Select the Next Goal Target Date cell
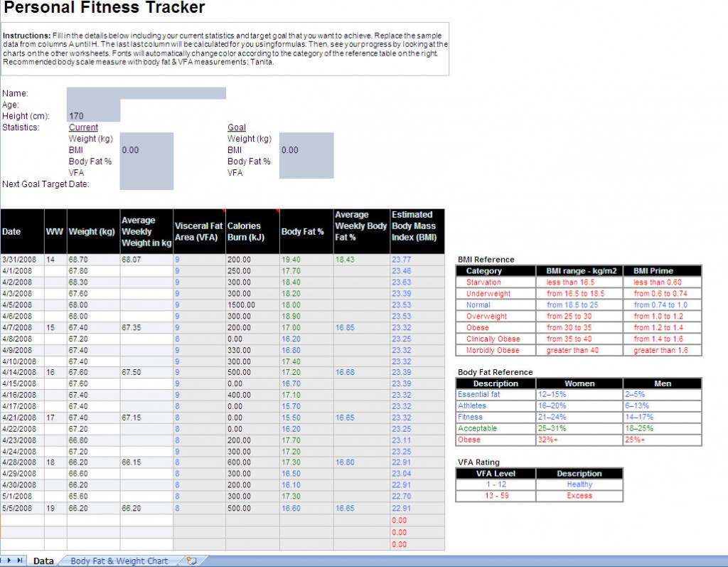728x567 pixels. click(146, 184)
